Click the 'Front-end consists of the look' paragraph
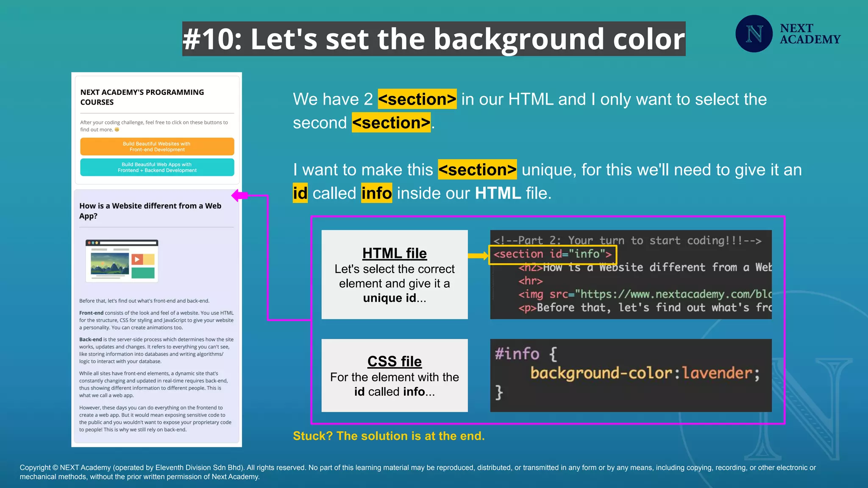 156,320
